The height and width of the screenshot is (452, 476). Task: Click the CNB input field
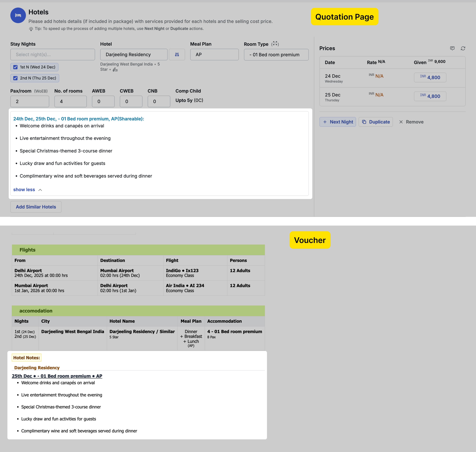pos(159,101)
